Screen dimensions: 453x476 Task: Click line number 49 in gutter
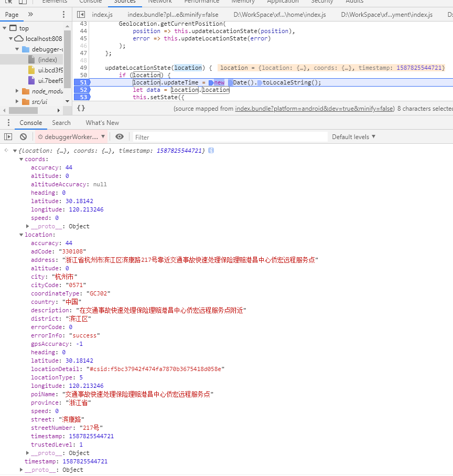83,68
